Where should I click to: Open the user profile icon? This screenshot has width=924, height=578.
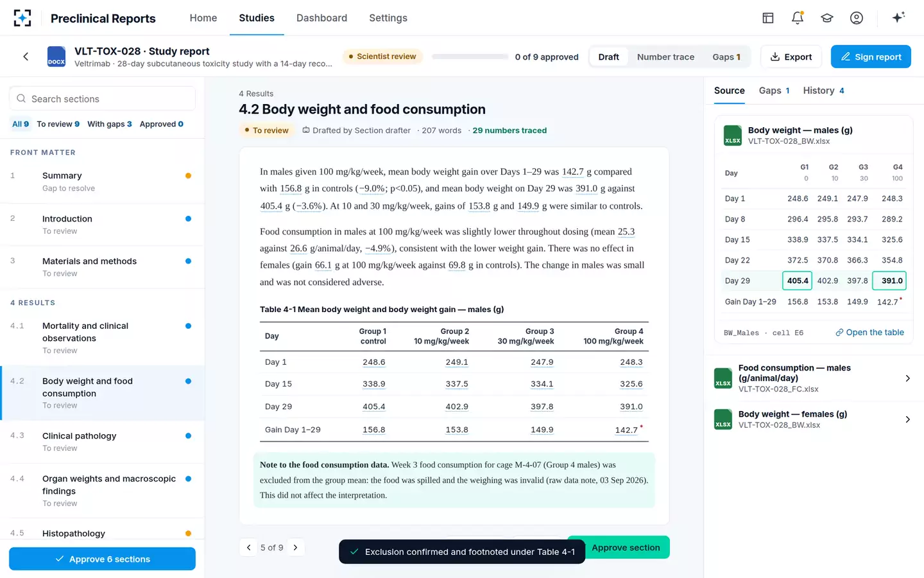point(857,18)
